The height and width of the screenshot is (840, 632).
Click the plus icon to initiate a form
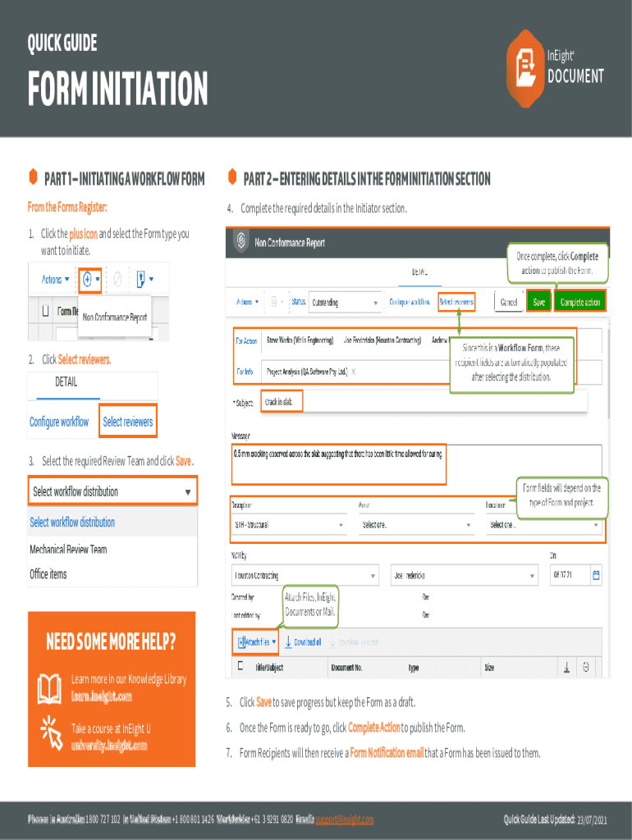(87, 280)
